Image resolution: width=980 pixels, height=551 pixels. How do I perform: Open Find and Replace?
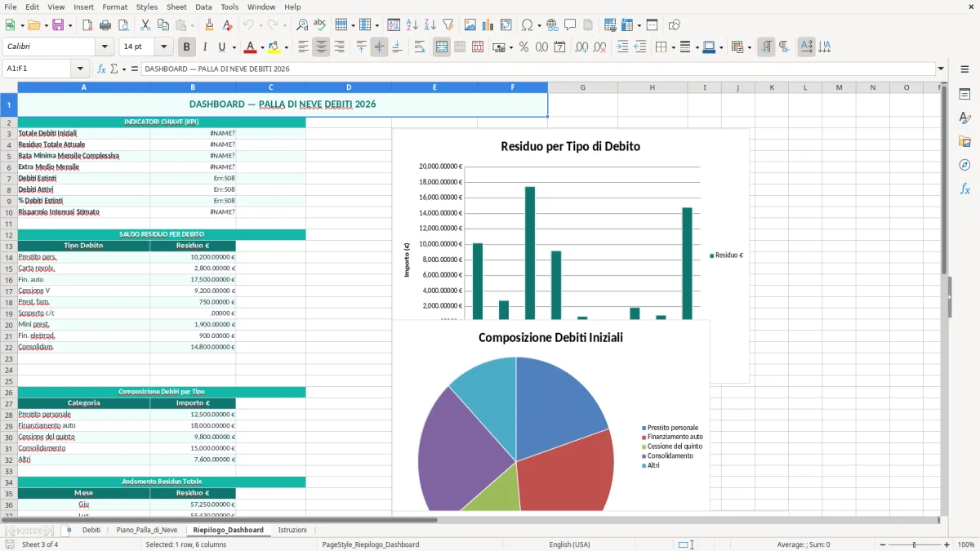click(x=301, y=25)
